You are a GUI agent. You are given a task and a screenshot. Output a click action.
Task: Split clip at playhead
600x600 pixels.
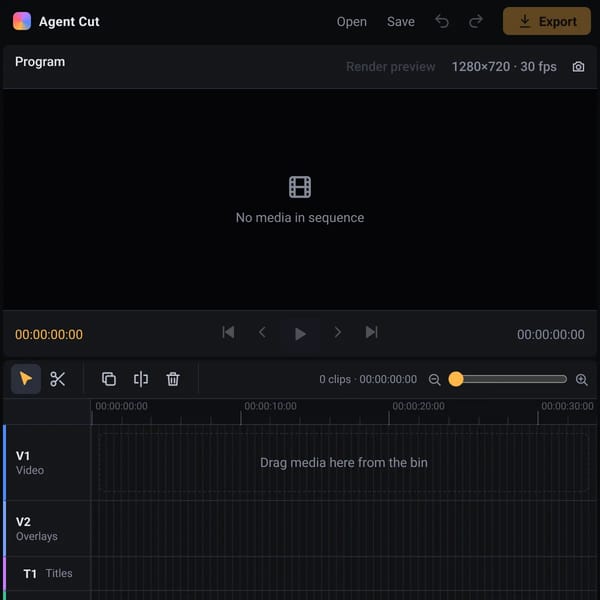click(x=141, y=379)
